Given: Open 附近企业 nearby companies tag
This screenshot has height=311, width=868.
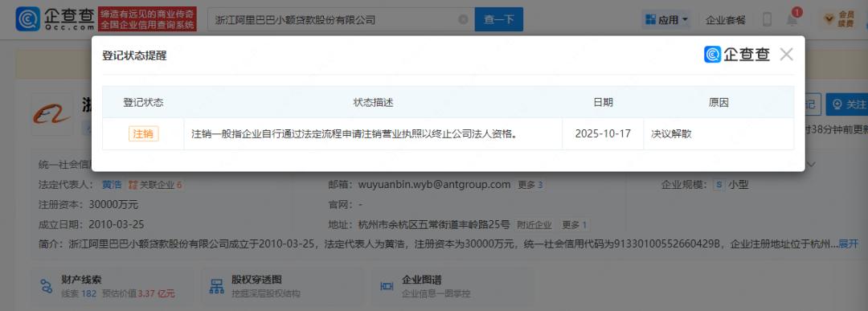Looking at the screenshot, I should (x=534, y=225).
